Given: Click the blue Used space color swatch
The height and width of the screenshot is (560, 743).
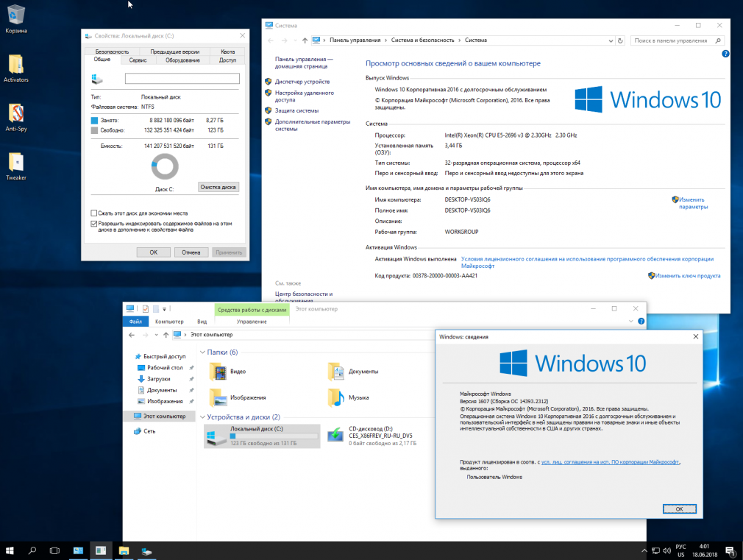Looking at the screenshot, I should [94, 121].
